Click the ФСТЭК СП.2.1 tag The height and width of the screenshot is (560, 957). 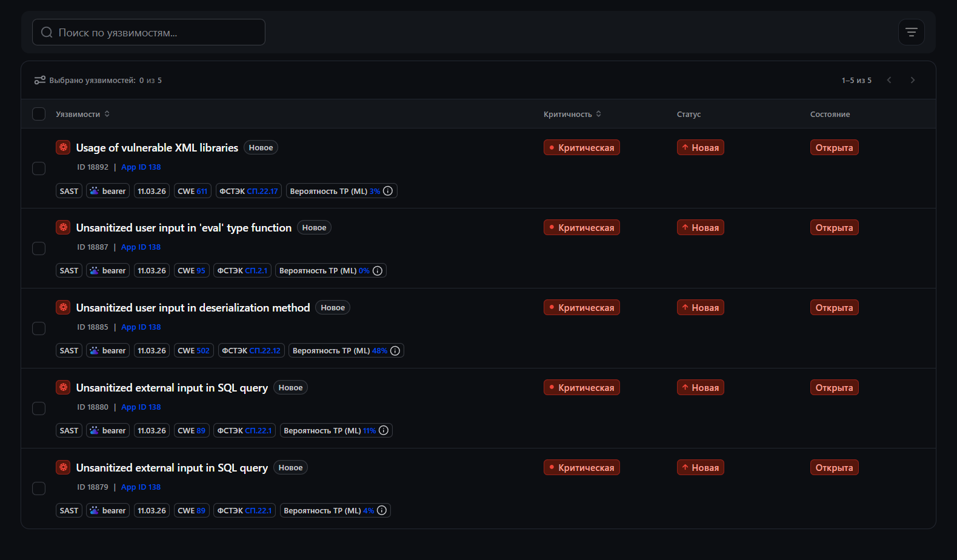coord(242,271)
